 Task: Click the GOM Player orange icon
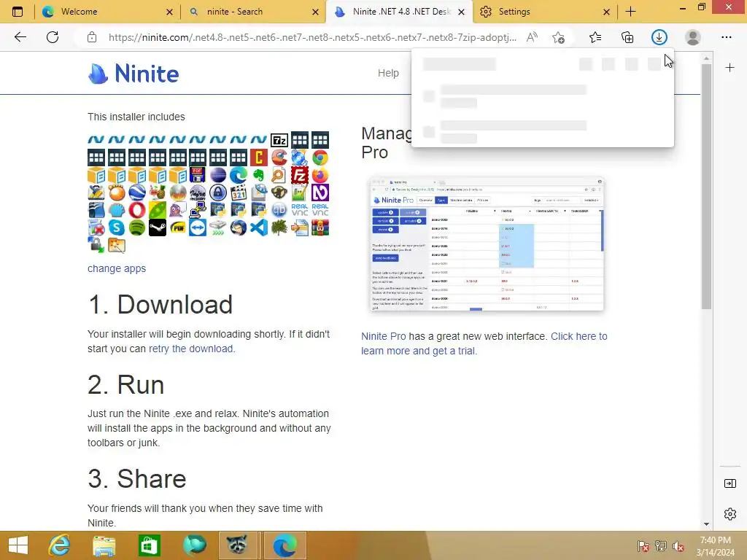pyautogui.click(x=116, y=192)
